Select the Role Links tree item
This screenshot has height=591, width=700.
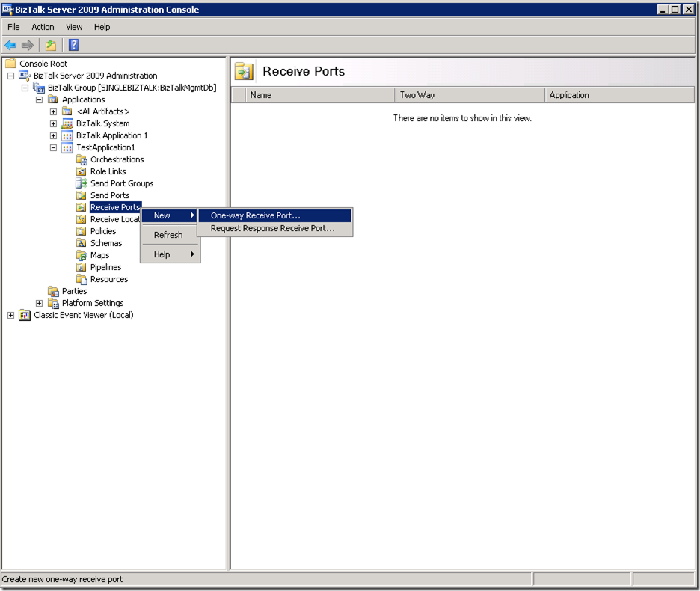coord(108,171)
